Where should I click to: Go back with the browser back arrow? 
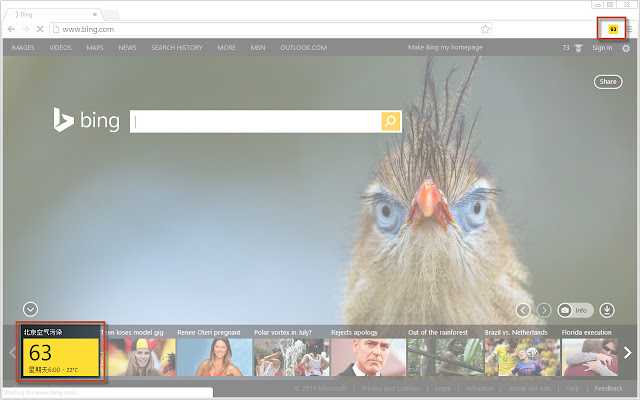[x=11, y=29]
